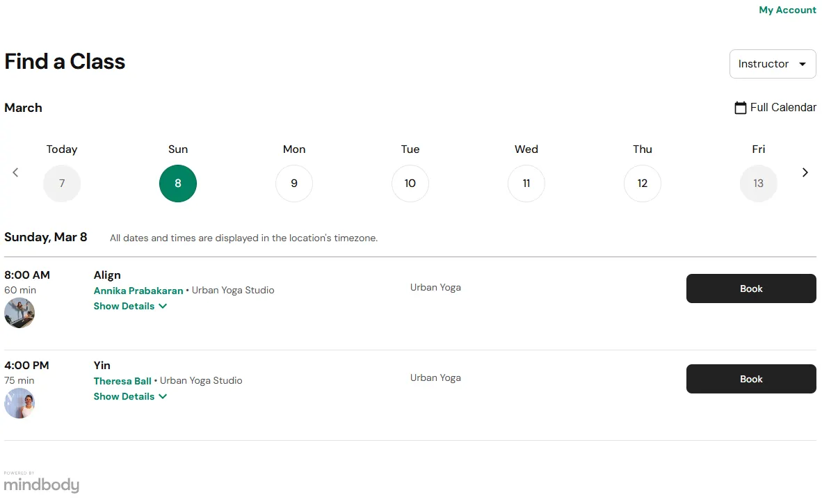Screen dimensions: 822x504
Task: Open Theresa Ball's instructor profile link
Action: [122, 381]
